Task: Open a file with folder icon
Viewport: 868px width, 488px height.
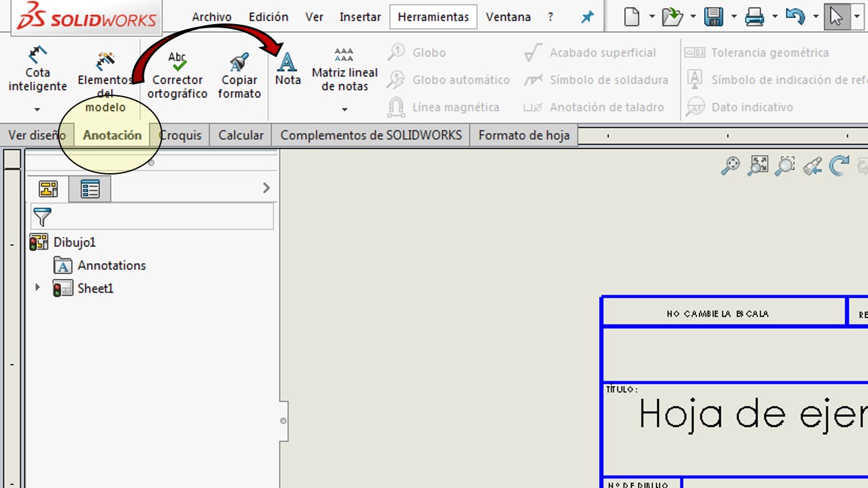Action: (672, 17)
